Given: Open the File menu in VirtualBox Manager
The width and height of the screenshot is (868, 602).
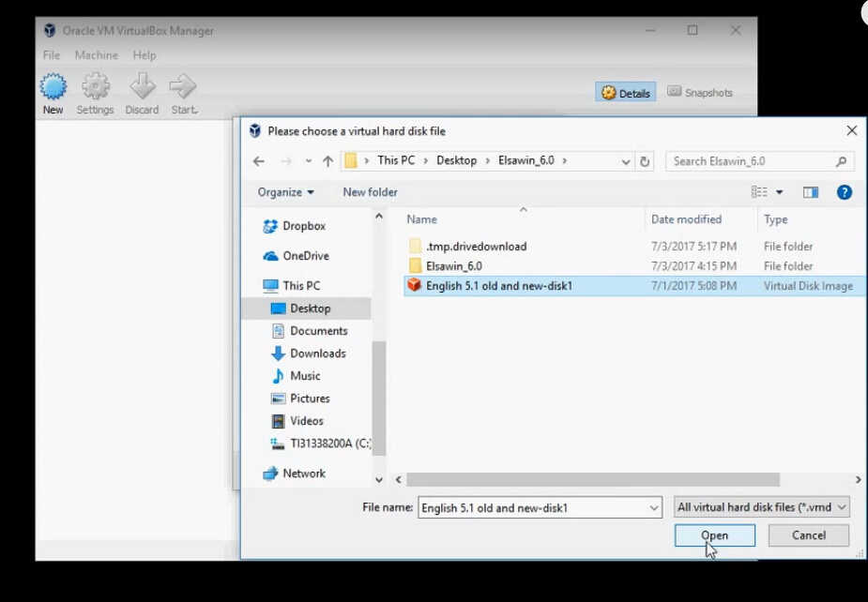Looking at the screenshot, I should tap(51, 55).
